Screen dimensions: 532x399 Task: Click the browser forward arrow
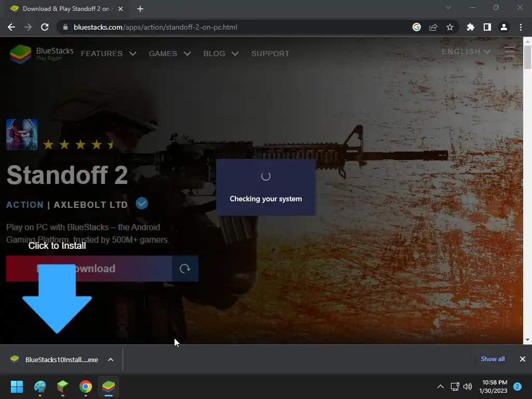pyautogui.click(x=28, y=27)
